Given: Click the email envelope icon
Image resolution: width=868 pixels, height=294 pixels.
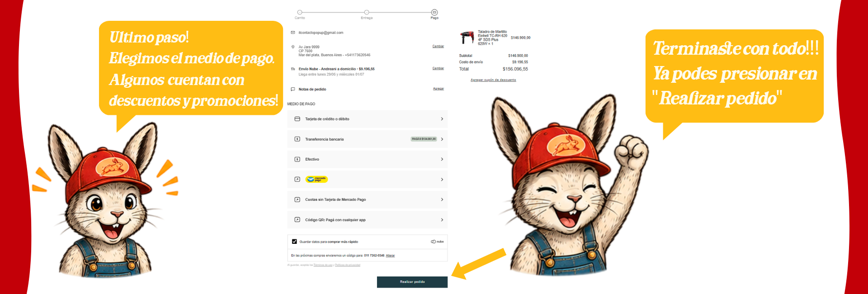Looking at the screenshot, I should [x=293, y=33].
